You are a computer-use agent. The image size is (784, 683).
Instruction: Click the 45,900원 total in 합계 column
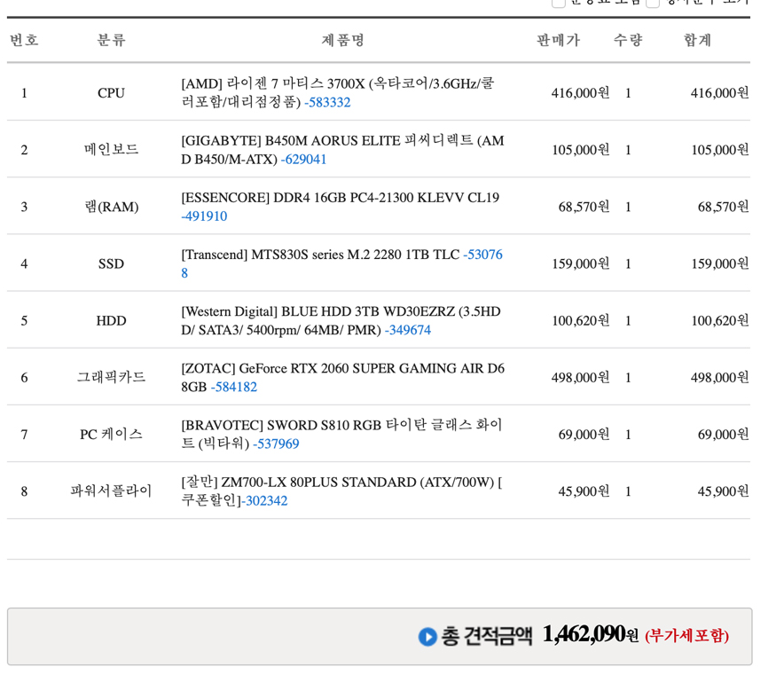point(723,491)
